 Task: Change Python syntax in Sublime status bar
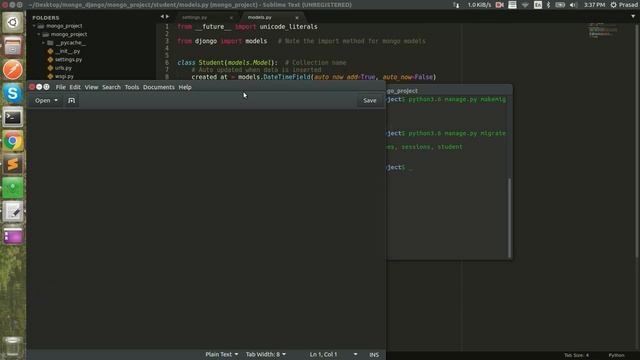click(616, 355)
